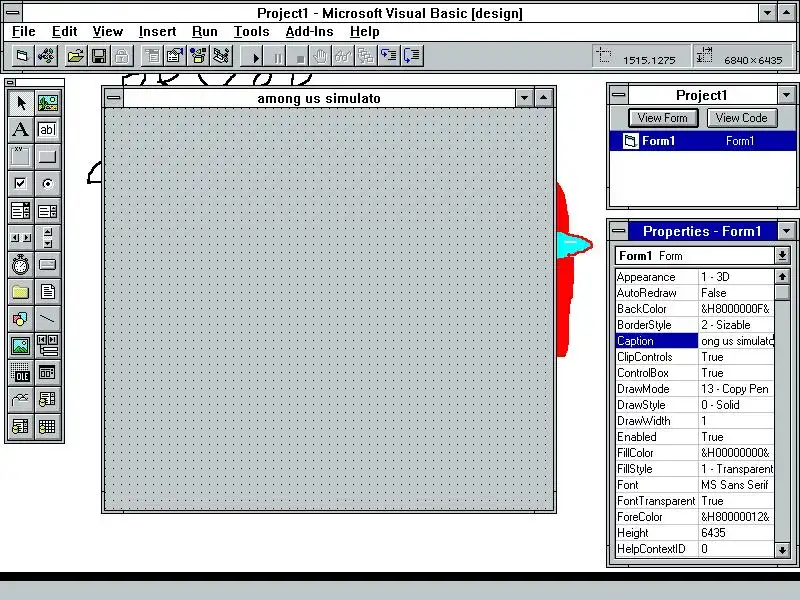800x600 pixels.
Task: Select the Image control tool
Action: click(20, 346)
